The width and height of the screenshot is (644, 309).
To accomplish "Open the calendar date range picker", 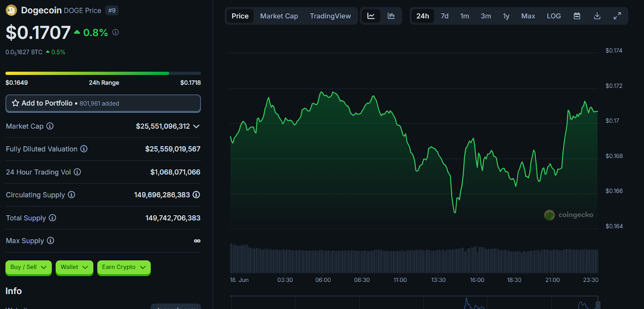I will (x=577, y=16).
